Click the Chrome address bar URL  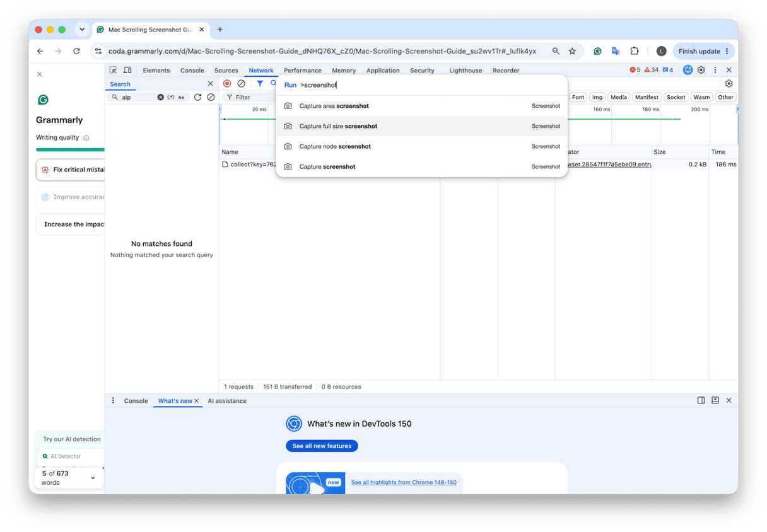tap(322, 51)
